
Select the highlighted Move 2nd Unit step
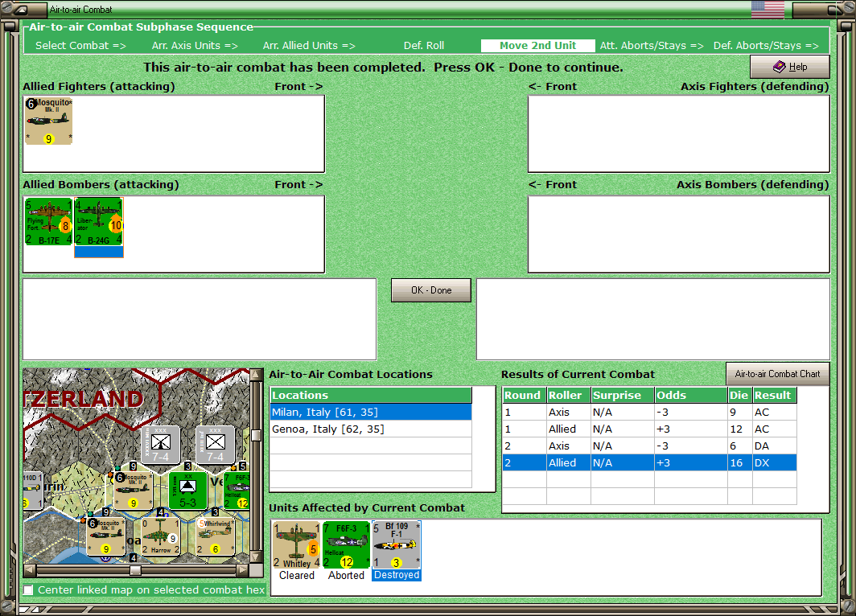pyautogui.click(x=537, y=46)
